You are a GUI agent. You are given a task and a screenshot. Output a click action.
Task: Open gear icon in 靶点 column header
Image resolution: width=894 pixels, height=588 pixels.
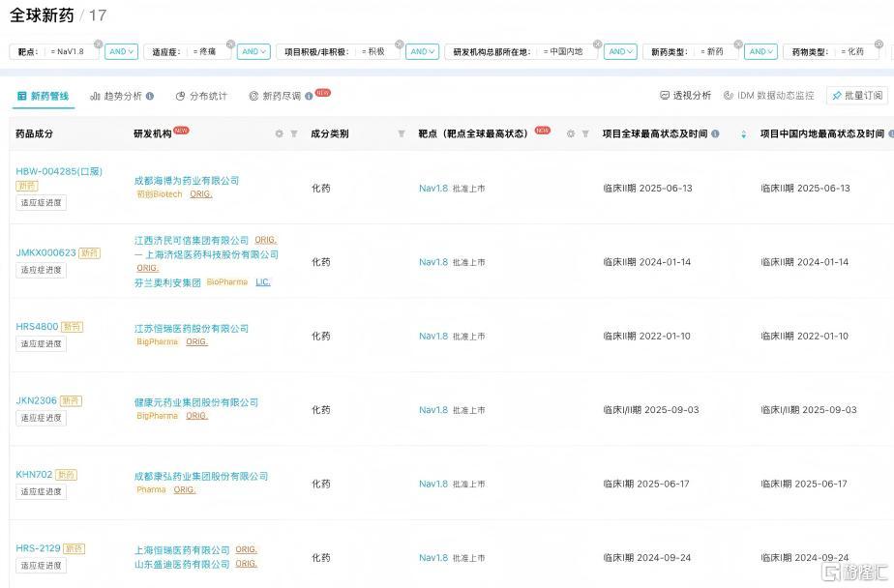571,134
